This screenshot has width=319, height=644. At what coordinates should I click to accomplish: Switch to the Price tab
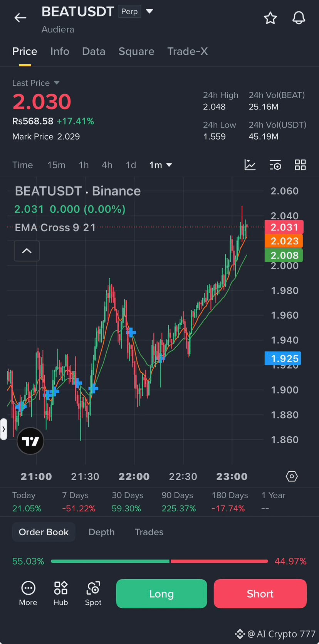click(25, 51)
